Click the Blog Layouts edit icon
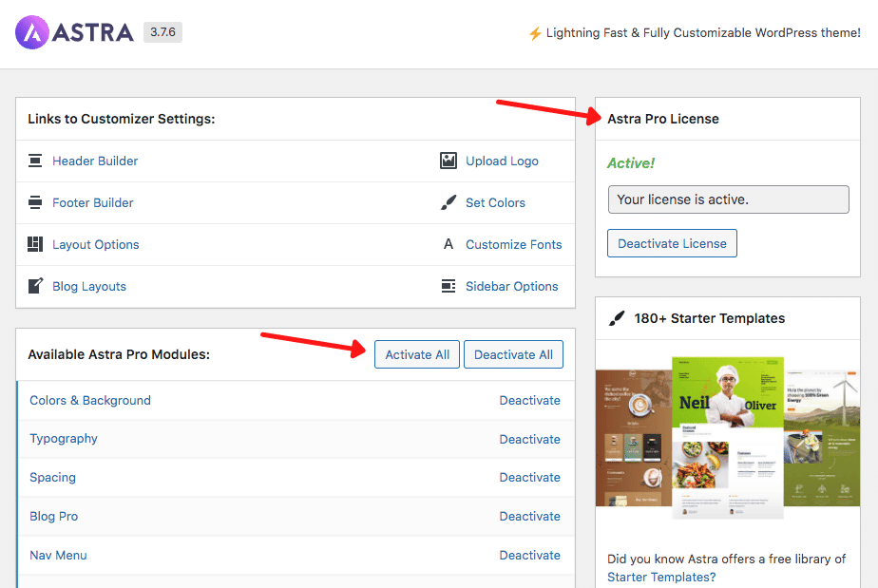Viewport: 878px width, 588px height. click(x=35, y=286)
